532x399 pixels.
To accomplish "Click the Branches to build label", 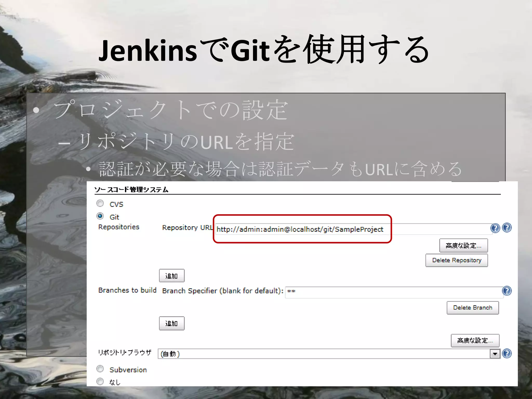I will 127,290.
